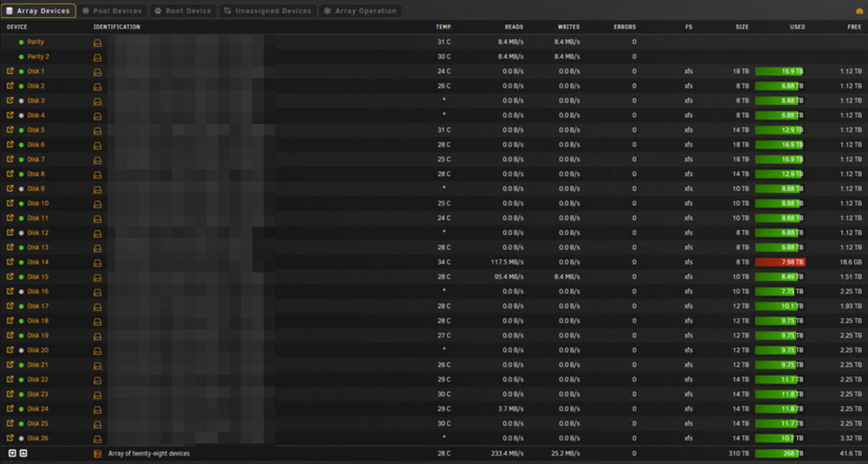Open the Parity device link
The width and height of the screenshot is (868, 464).
(36, 42)
